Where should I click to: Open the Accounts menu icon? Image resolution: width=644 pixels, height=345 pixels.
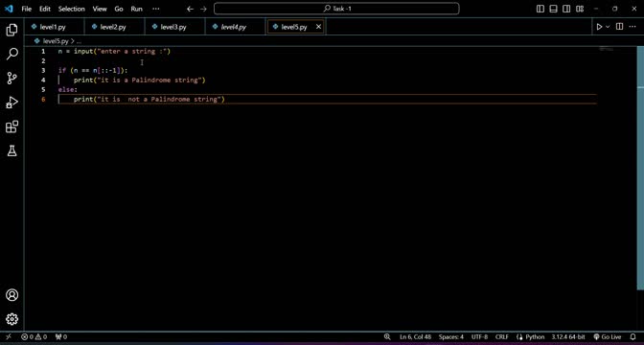11,295
